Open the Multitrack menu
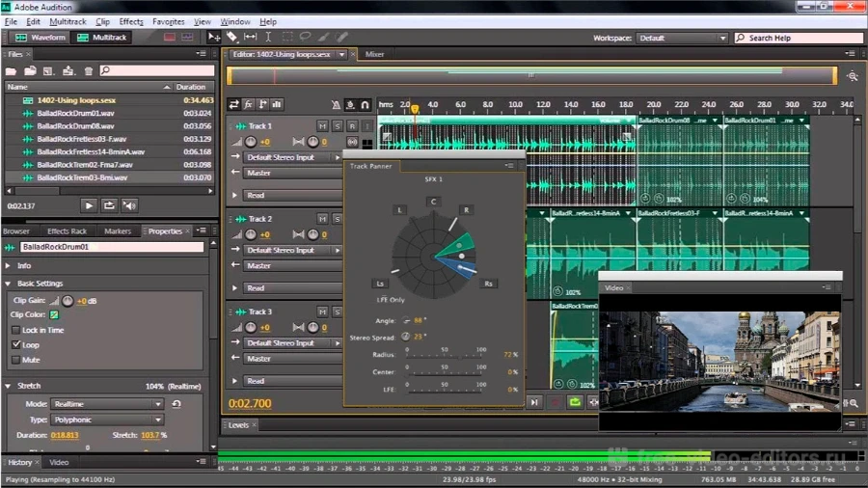The width and height of the screenshot is (868, 488). [68, 21]
